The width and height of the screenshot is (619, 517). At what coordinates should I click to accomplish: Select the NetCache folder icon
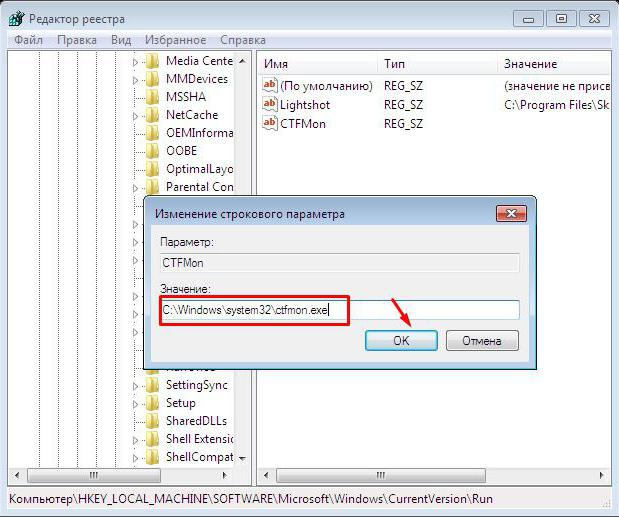pos(152,115)
